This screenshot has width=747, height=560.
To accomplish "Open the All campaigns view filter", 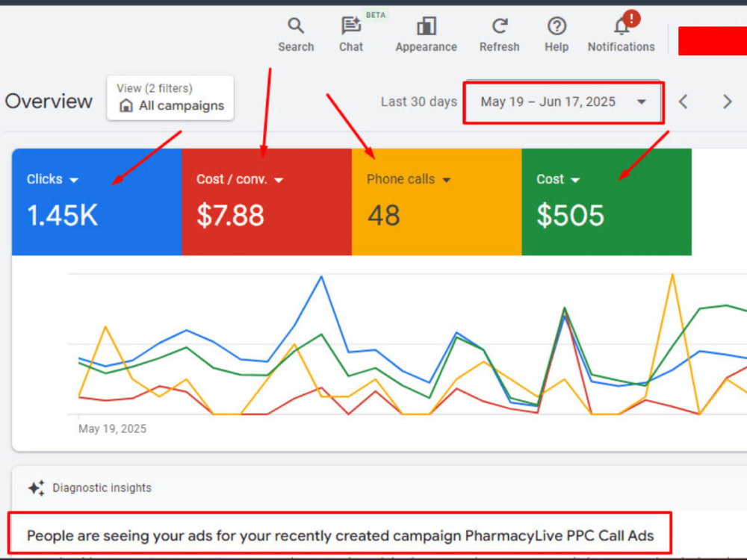I will (x=170, y=98).
